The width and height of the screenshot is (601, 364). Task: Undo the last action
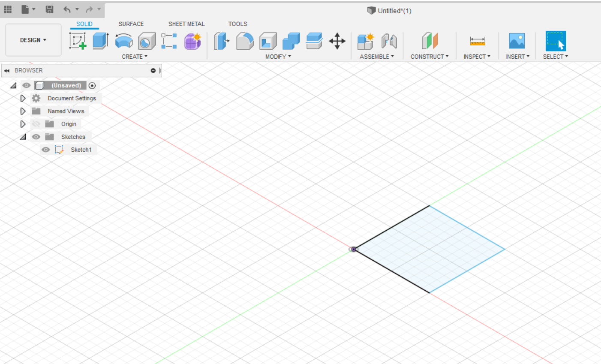pyautogui.click(x=67, y=9)
